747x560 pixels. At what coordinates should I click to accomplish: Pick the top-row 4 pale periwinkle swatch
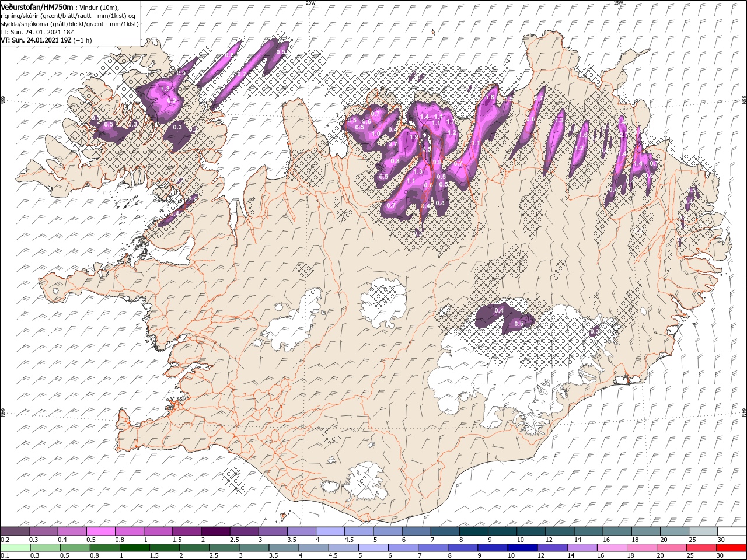click(x=330, y=531)
